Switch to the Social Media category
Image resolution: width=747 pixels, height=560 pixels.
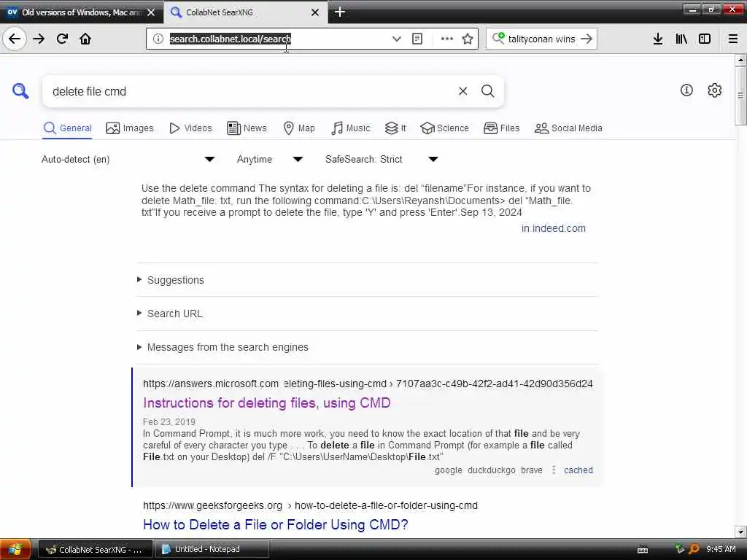(x=568, y=128)
